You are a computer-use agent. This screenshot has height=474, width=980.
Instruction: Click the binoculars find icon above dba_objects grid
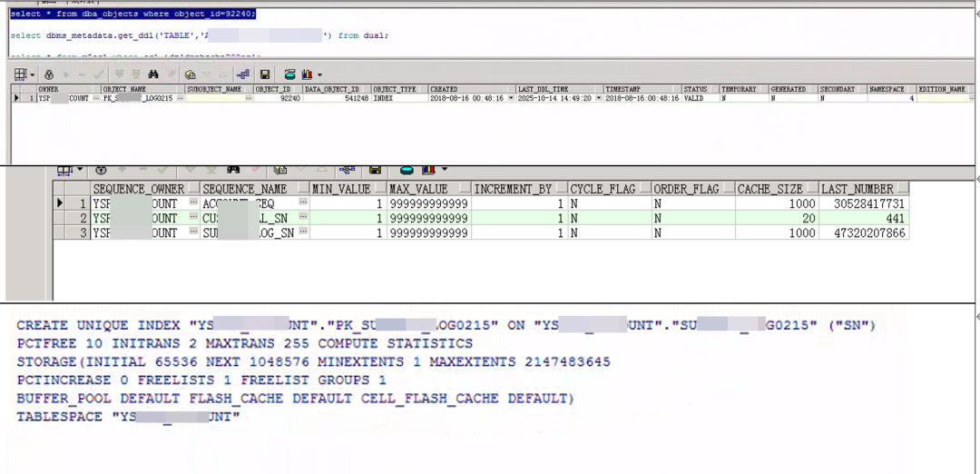coord(153,74)
